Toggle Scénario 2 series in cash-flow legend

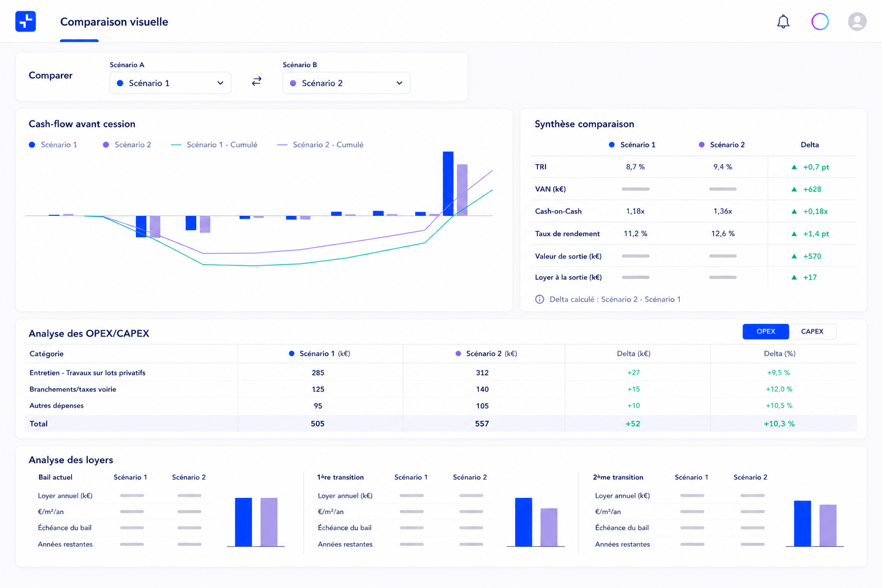(127, 145)
